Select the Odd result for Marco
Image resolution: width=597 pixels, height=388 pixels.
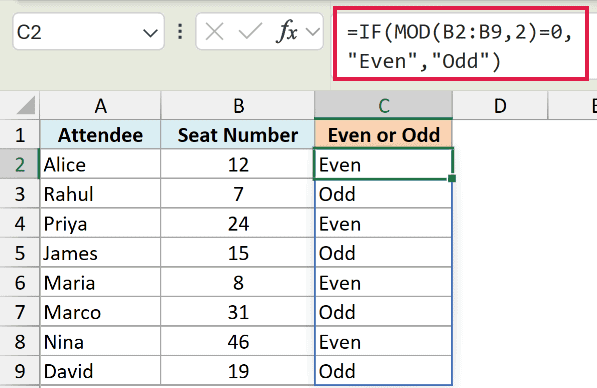click(383, 312)
